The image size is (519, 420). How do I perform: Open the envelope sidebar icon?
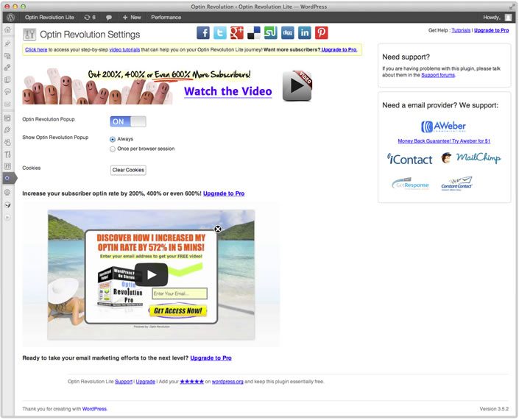pyautogui.click(x=7, y=104)
